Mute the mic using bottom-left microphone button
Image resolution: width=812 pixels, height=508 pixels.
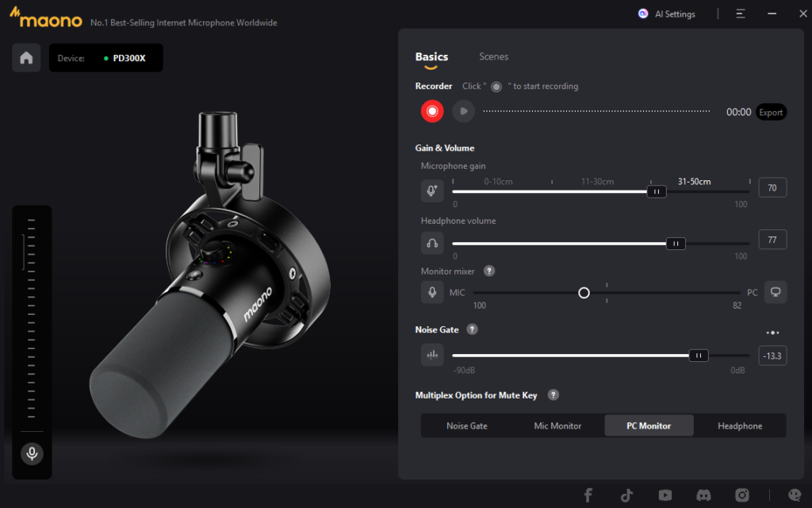point(32,453)
